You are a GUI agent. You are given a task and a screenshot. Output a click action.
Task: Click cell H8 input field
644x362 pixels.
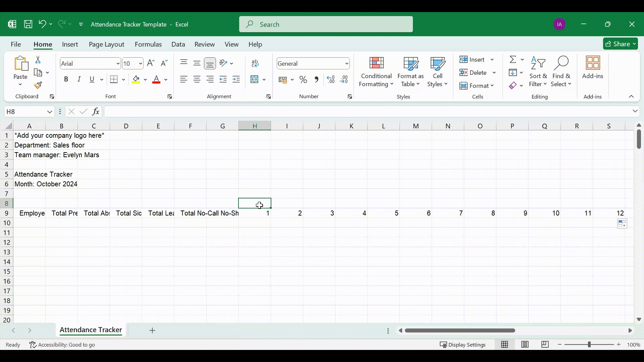click(x=254, y=203)
